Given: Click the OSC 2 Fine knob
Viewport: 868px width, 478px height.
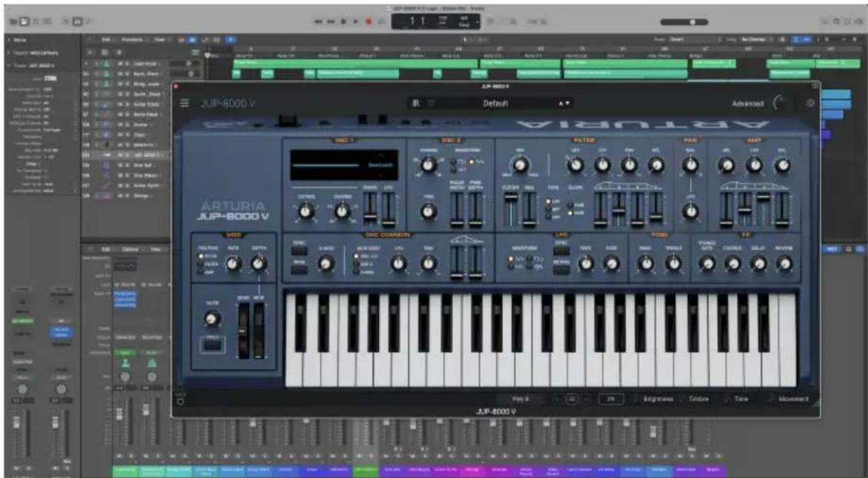Looking at the screenshot, I should [x=427, y=211].
